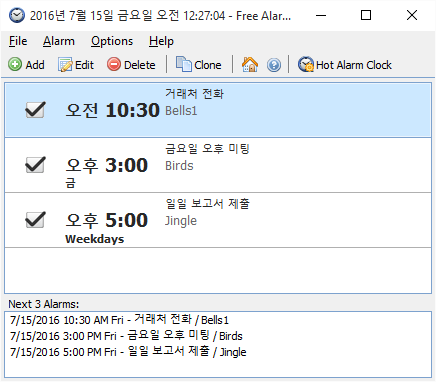This screenshot has width=436, height=382.
Task: Select the 오후 3:00 alarm time
Action: pyautogui.click(x=107, y=165)
